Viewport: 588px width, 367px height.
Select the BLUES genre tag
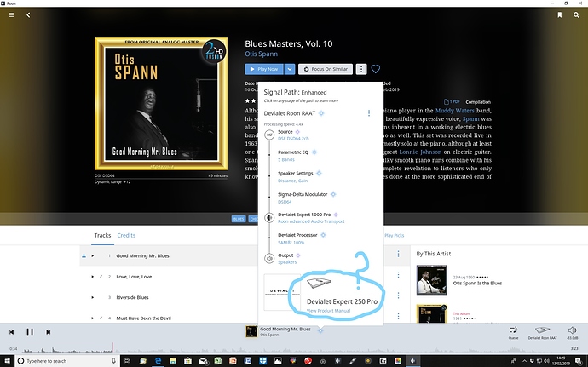[x=239, y=219]
